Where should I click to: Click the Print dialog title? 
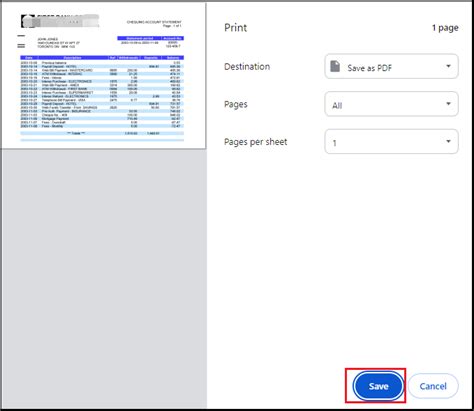pos(235,28)
